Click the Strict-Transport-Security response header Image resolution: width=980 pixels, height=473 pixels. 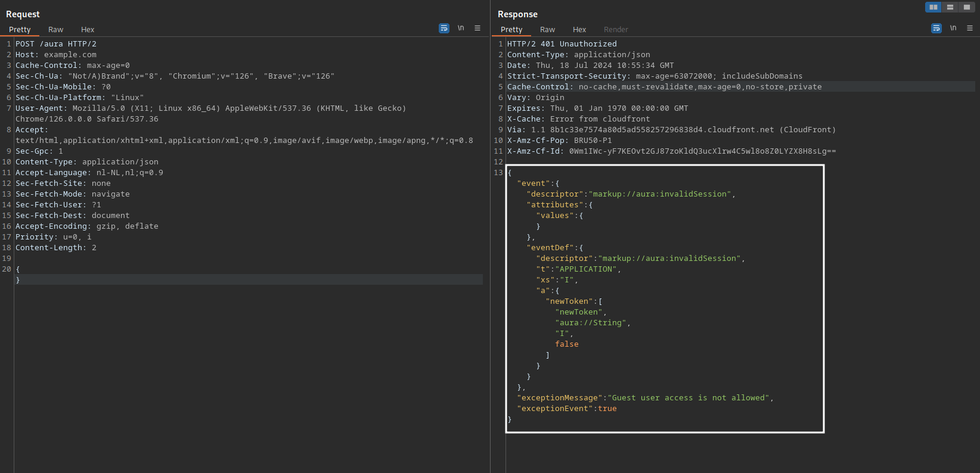(x=655, y=76)
